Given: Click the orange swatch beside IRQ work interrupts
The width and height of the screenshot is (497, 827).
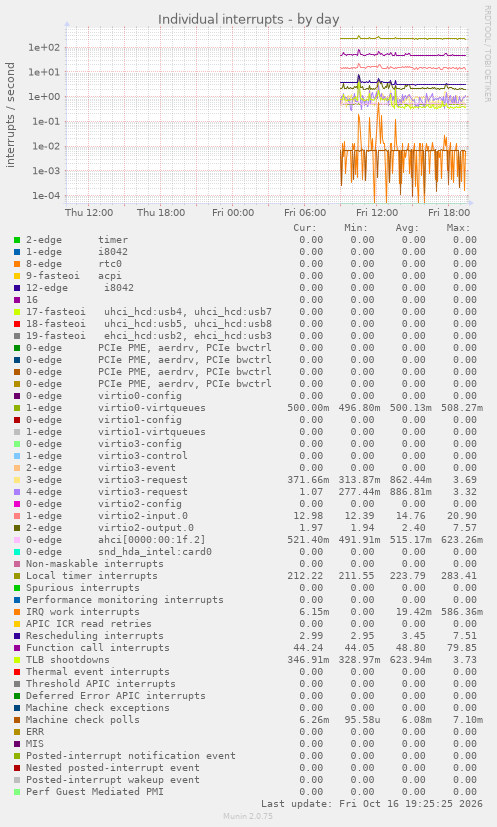Looking at the screenshot, I should (x=17, y=612).
